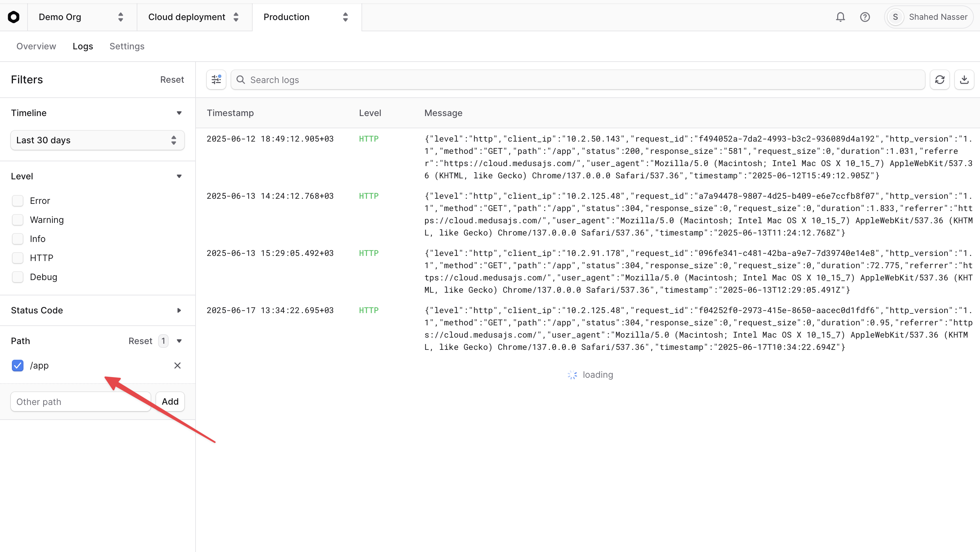The height and width of the screenshot is (552, 980).
Task: Add a new path filter
Action: point(170,401)
